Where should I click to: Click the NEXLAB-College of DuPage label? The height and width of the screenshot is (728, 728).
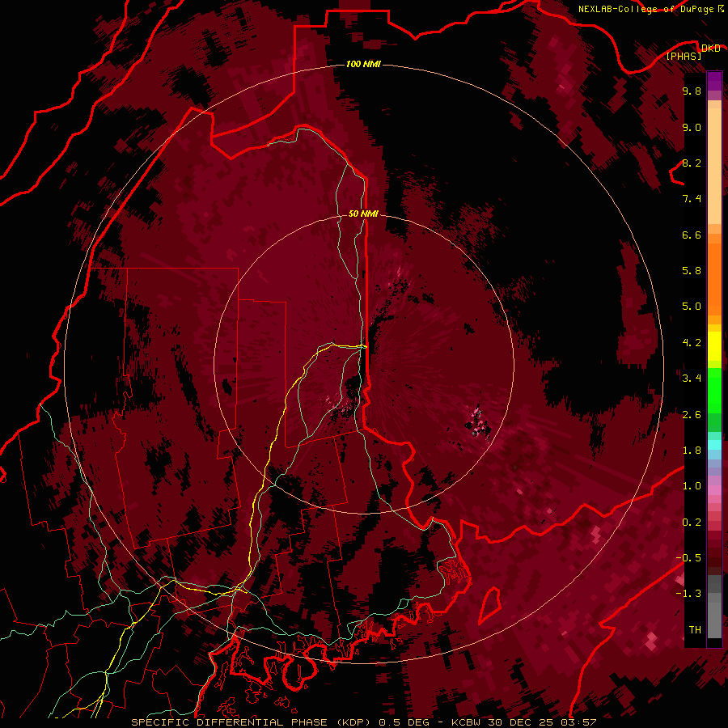645,9
